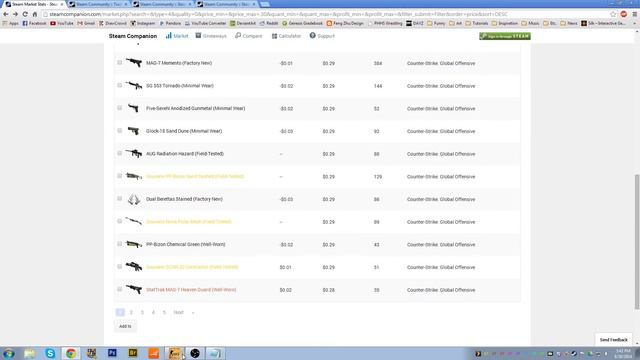This screenshot has width=640, height=360.
Task: Open AUG Radiation Hazard (Field-Tested) link
Action: [x=185, y=153]
